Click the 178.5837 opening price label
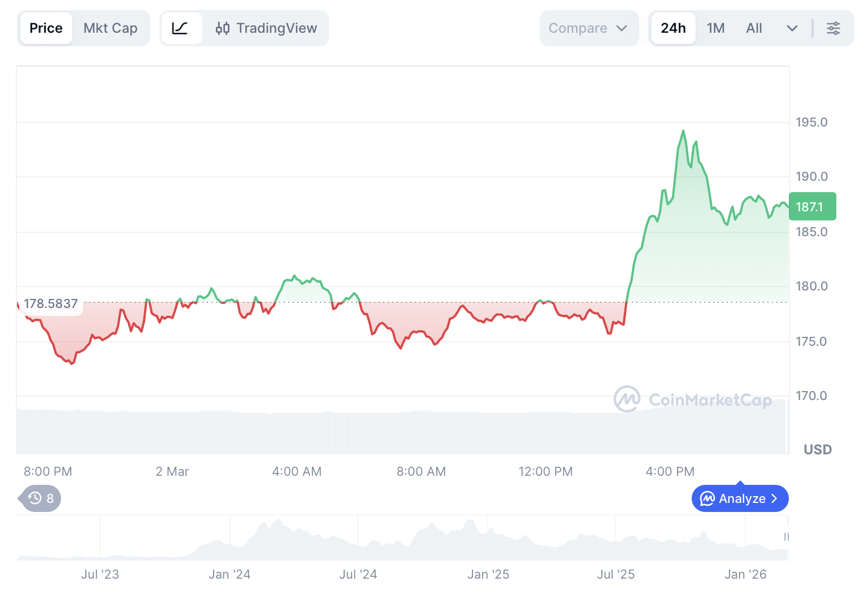868x599 pixels. (x=51, y=304)
